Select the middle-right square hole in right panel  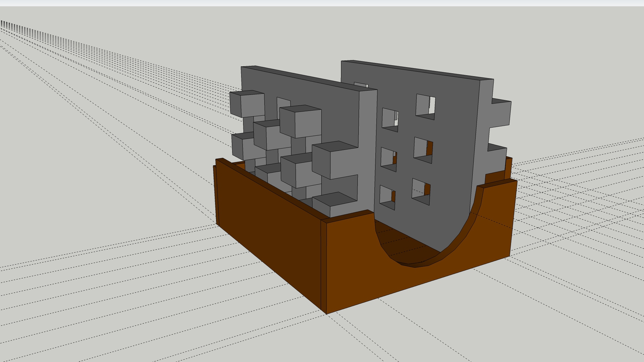tap(423, 149)
